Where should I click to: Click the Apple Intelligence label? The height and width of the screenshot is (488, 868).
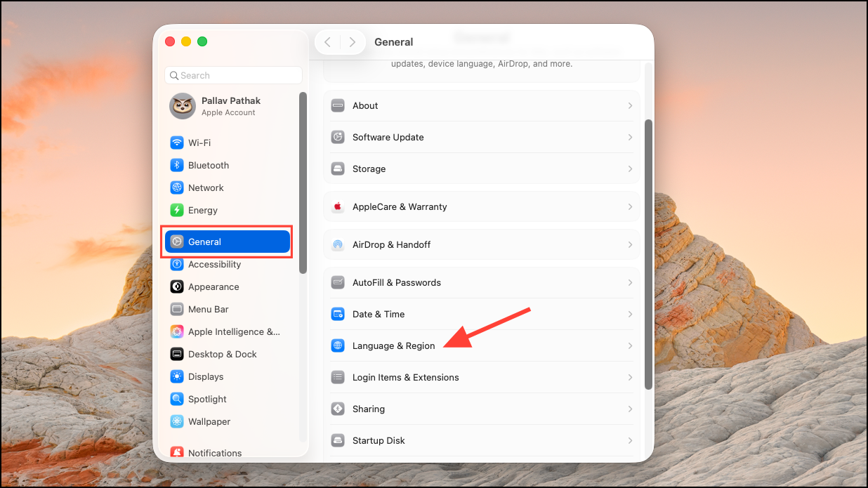pyautogui.click(x=234, y=331)
